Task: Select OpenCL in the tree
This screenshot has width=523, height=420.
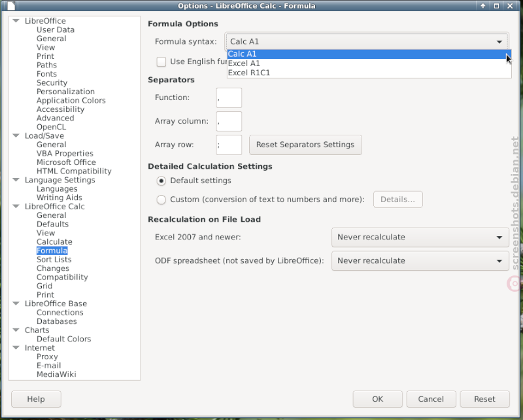Action: coord(52,127)
